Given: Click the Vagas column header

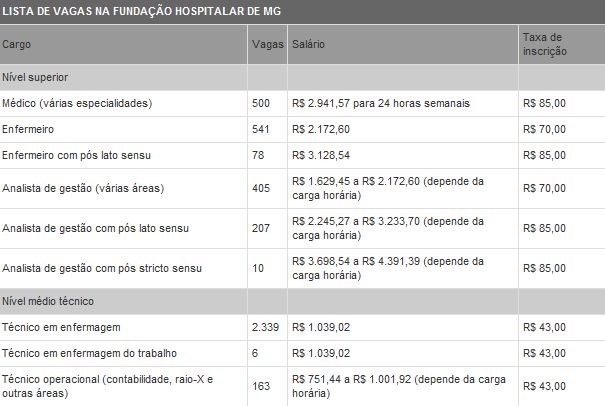Looking at the screenshot, I should coord(268,44).
